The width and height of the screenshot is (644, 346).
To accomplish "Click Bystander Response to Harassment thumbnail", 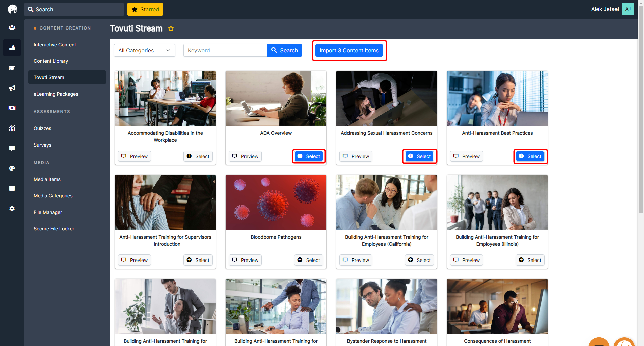I will click(x=387, y=306).
